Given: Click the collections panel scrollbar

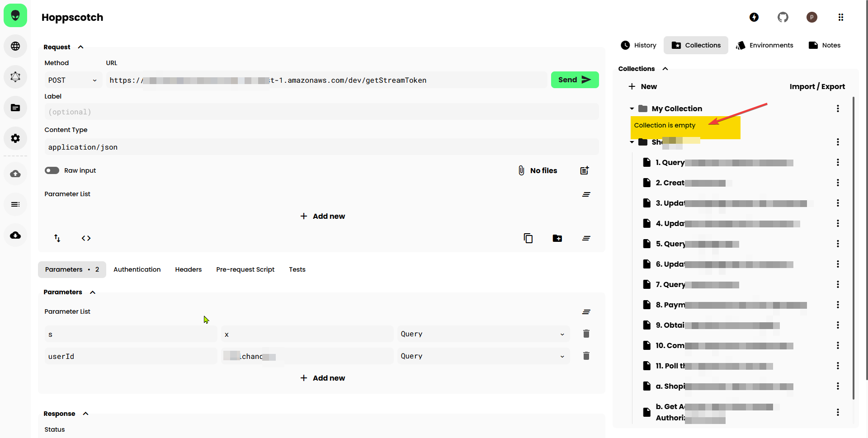Looking at the screenshot, I should pos(854,248).
